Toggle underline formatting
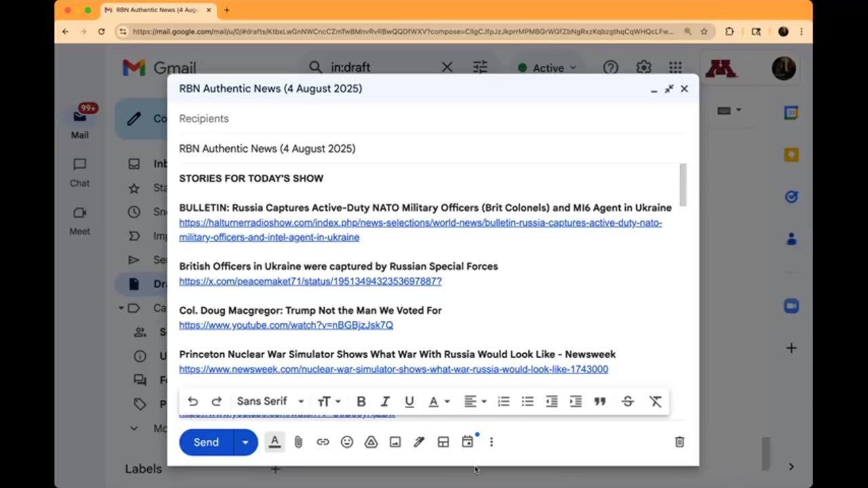Screen dimensions: 868x488 pyautogui.click(x=409, y=401)
